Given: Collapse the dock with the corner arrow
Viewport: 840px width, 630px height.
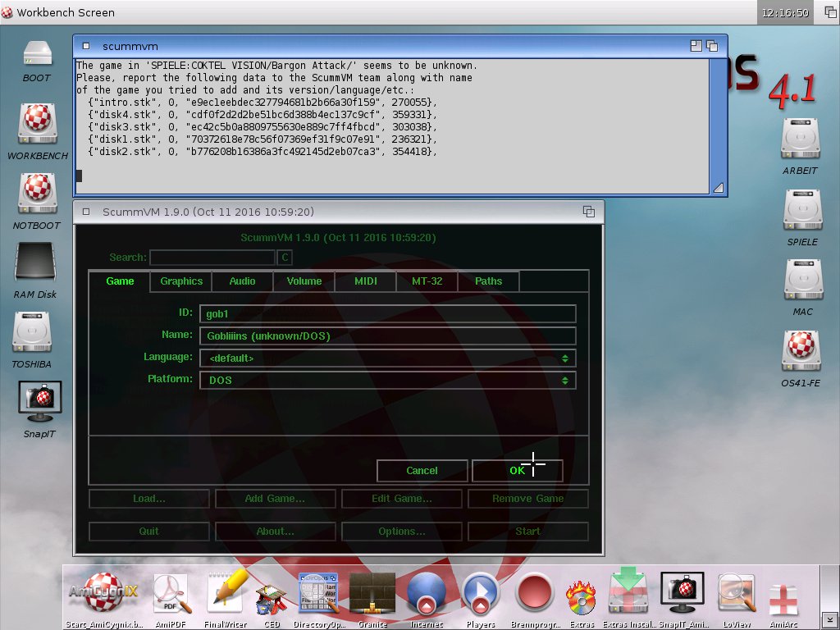Looking at the screenshot, I should (x=830, y=620).
